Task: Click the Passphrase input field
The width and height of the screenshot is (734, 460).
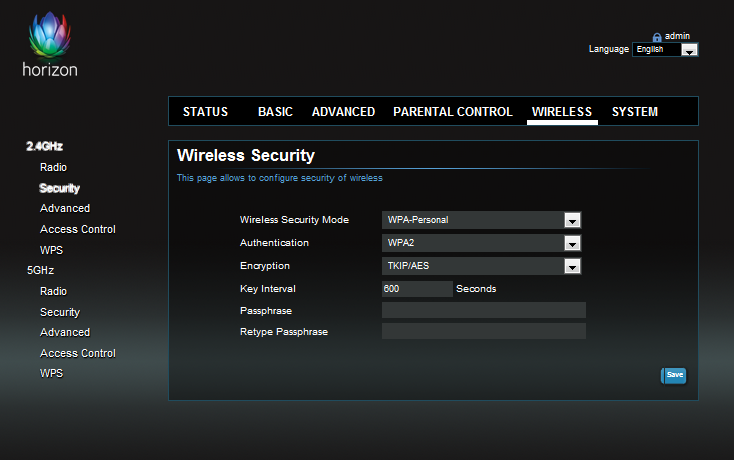Action: (484, 310)
